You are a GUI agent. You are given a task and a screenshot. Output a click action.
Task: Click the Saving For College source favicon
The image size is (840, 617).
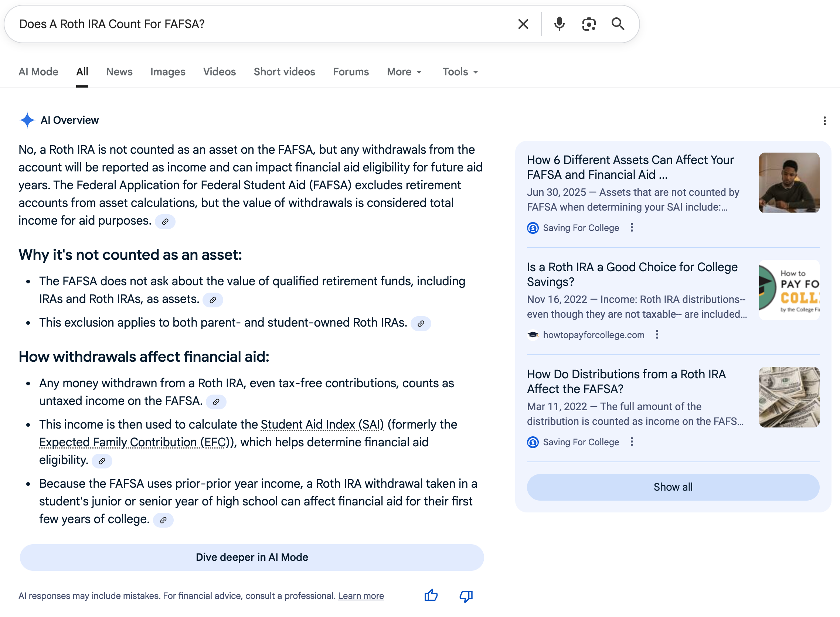(x=532, y=228)
